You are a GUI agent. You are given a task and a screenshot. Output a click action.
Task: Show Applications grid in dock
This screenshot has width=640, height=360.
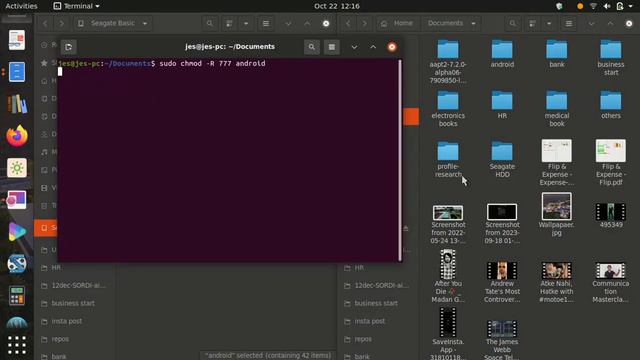point(17,345)
